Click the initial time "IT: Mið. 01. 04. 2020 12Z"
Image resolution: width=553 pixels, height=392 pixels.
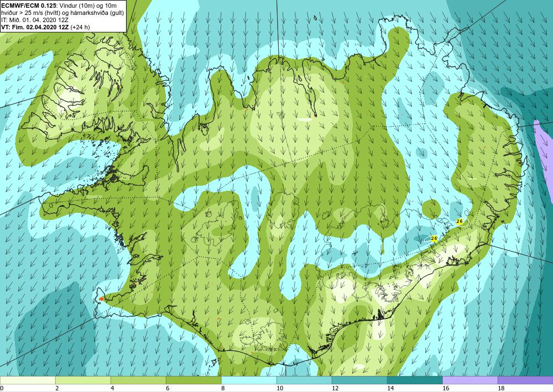pyautogui.click(x=35, y=20)
